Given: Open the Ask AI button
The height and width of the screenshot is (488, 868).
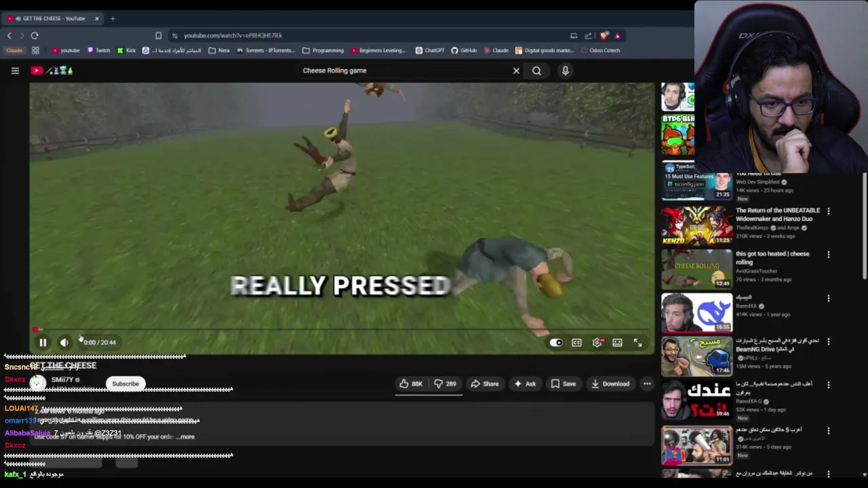Looking at the screenshot, I should tap(525, 384).
